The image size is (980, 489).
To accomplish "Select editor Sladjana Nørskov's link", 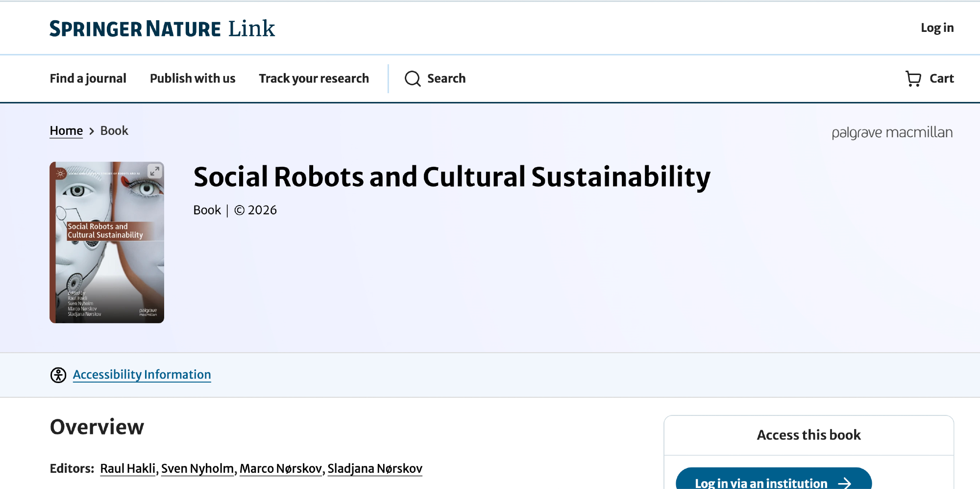I will pos(375,468).
